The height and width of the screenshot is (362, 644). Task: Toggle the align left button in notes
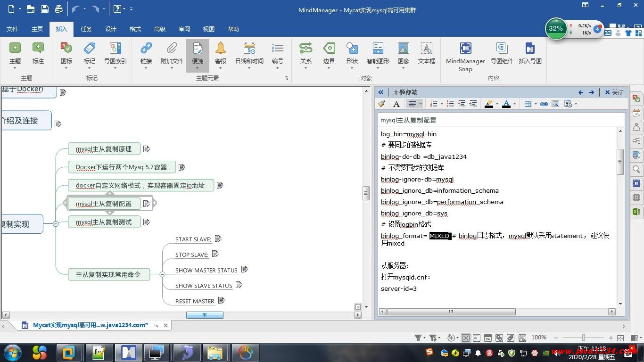coord(413,104)
